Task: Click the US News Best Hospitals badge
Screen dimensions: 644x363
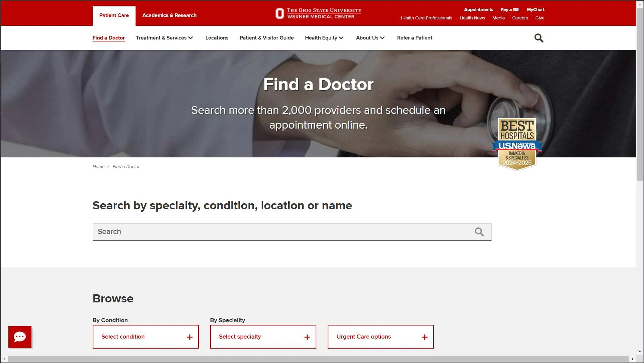Action: tap(517, 144)
